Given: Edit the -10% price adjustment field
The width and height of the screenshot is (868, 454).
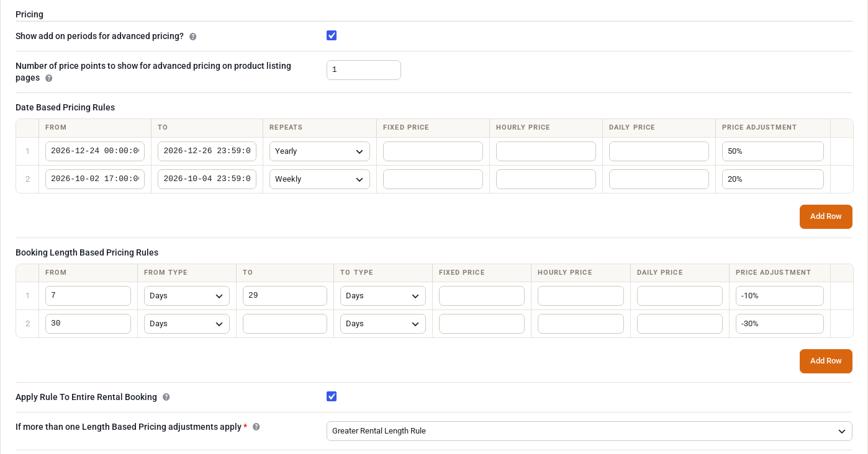Looking at the screenshot, I should 780,296.
